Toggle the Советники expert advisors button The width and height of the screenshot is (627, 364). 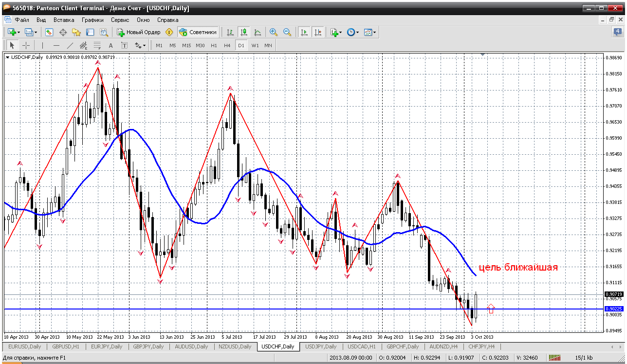(x=198, y=32)
